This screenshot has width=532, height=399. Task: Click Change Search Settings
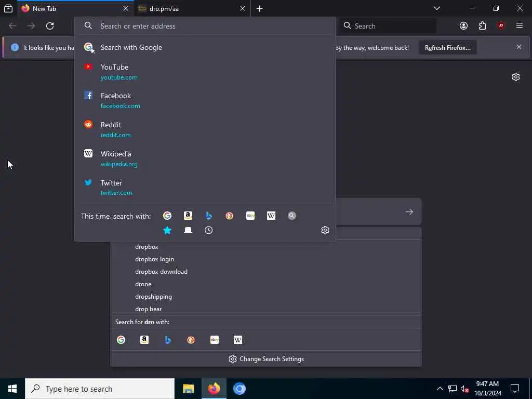[x=266, y=359]
